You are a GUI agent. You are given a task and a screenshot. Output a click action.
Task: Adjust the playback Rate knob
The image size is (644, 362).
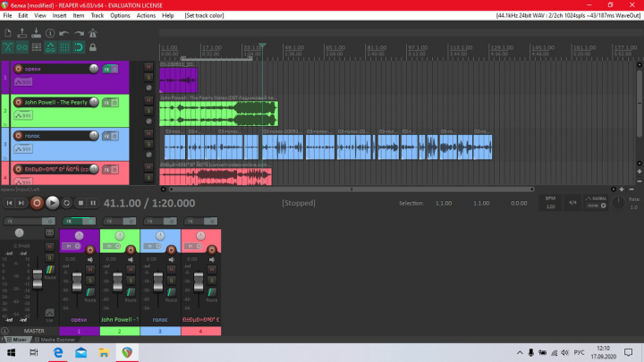point(618,203)
